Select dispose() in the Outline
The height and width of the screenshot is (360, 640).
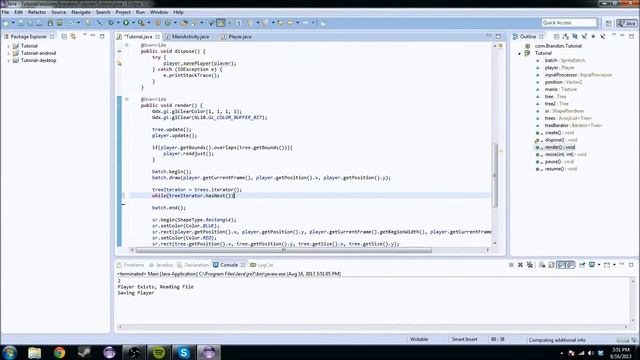pyautogui.click(x=560, y=140)
